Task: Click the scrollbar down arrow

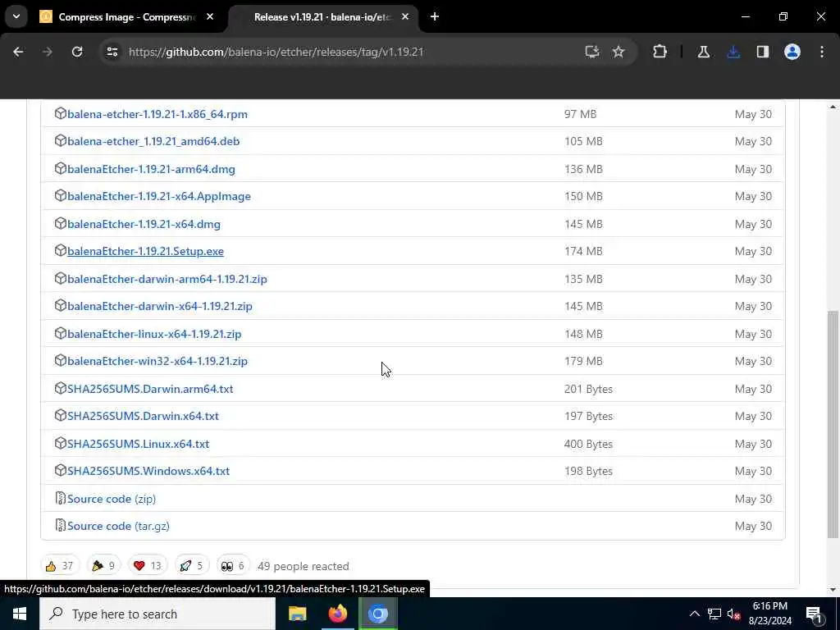Action: click(x=833, y=590)
